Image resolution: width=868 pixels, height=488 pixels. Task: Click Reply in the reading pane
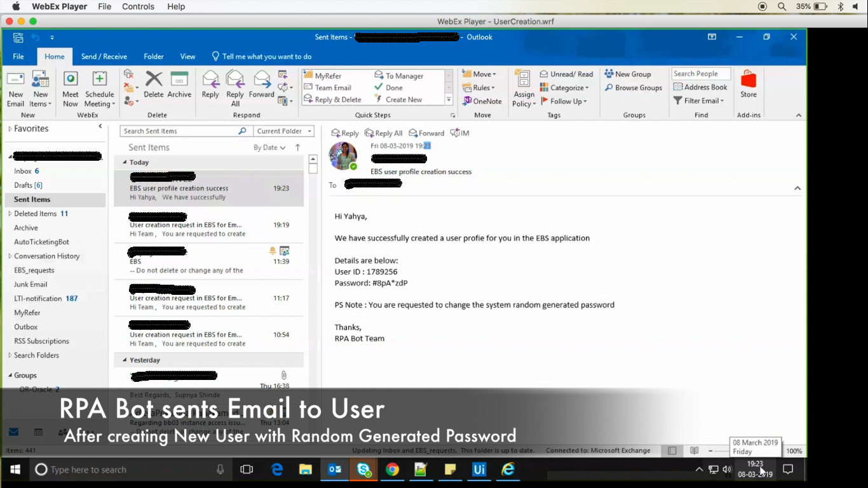345,133
